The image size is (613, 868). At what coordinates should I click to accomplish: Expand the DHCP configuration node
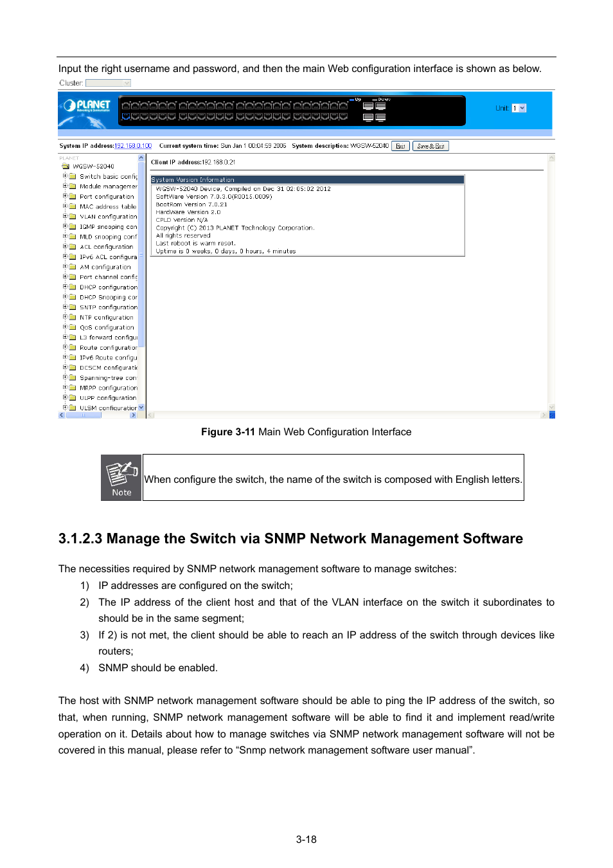click(65, 286)
